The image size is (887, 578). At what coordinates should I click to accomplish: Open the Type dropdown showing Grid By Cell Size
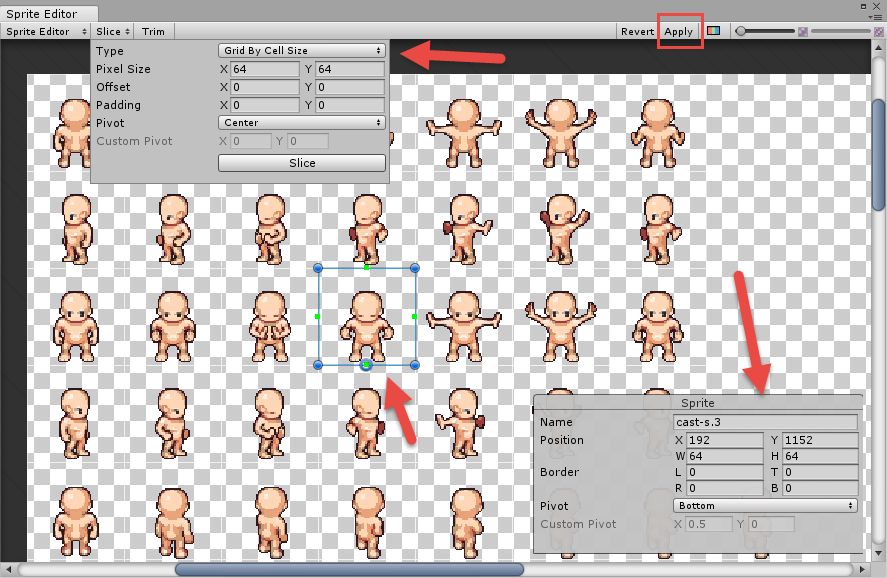coord(301,49)
